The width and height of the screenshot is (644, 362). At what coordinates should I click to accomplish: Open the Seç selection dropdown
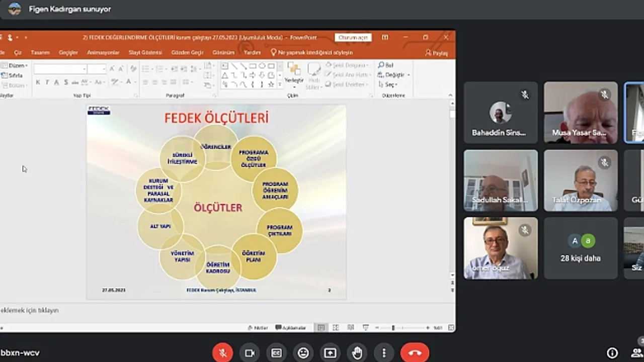point(390,84)
